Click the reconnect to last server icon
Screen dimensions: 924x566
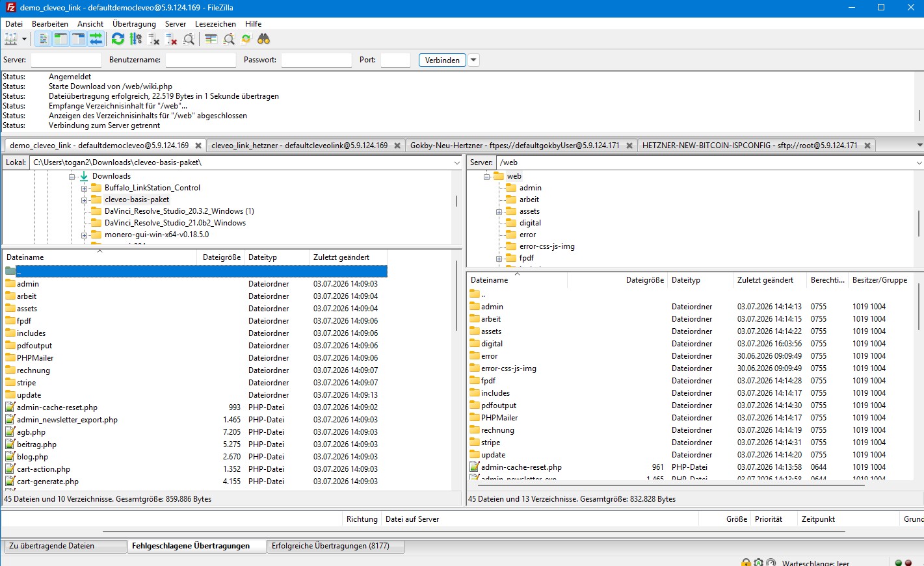tap(189, 39)
